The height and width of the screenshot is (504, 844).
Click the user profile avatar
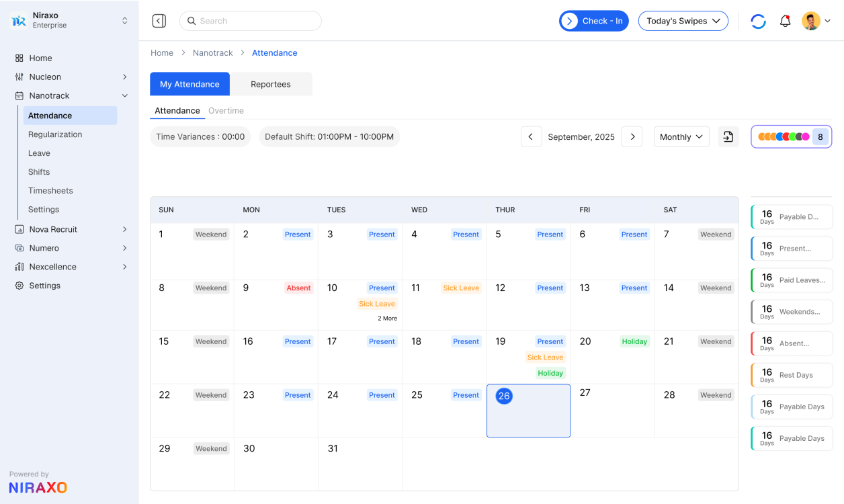811,21
